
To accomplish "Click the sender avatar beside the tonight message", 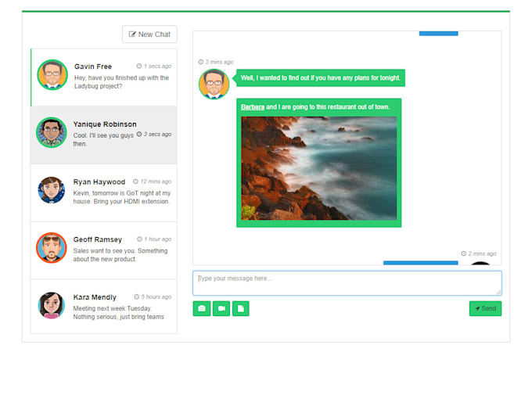I will point(214,84).
